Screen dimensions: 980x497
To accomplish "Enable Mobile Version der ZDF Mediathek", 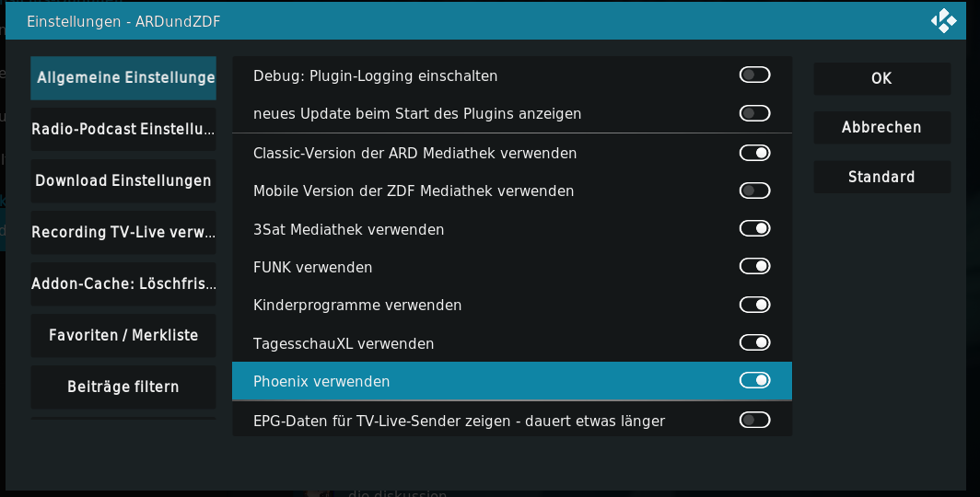I will pos(754,191).
